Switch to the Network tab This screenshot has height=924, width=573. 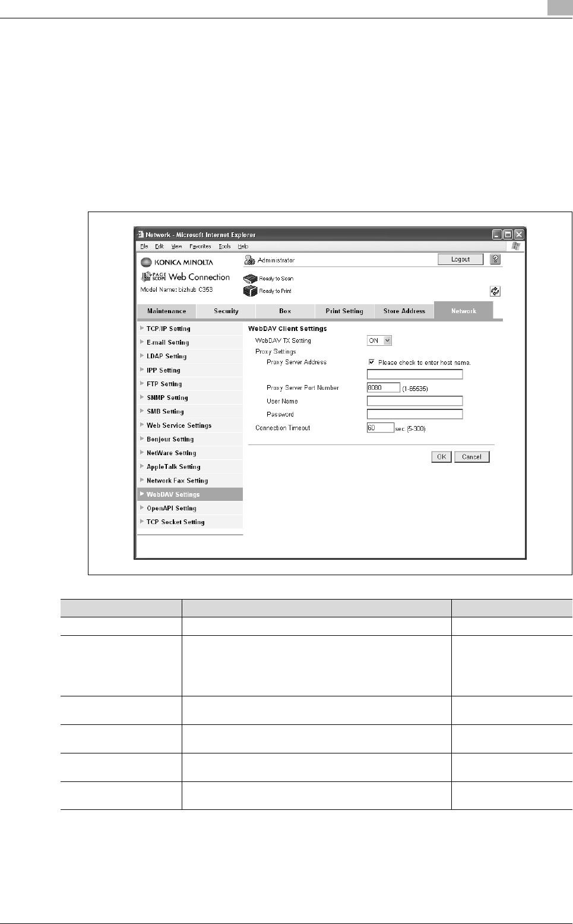coord(464,311)
